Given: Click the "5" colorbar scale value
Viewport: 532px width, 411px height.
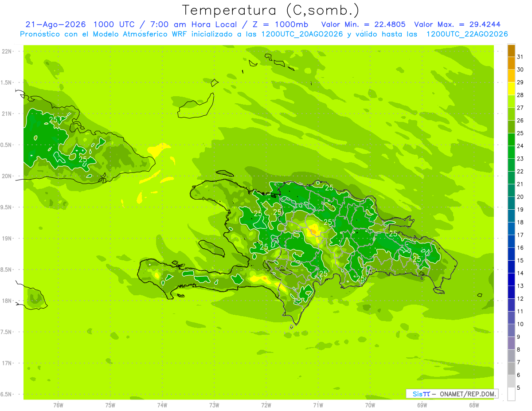Looking at the screenshot, I should (519, 388).
